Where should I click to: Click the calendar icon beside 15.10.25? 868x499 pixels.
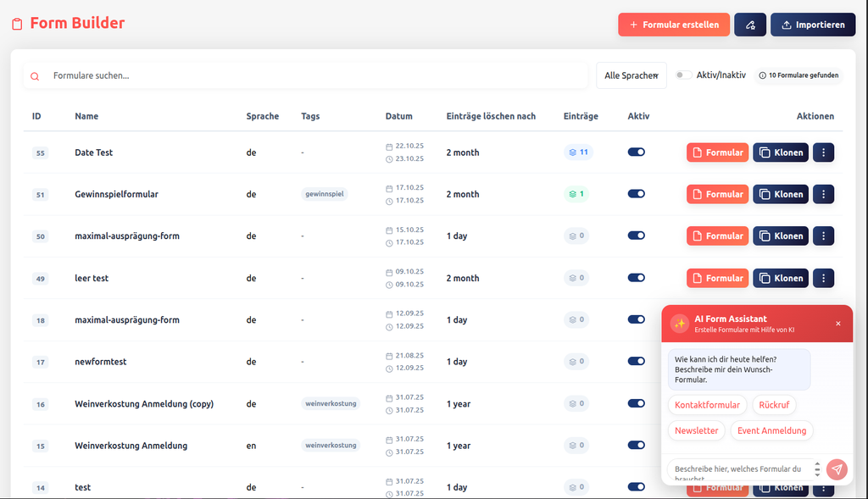[389, 230]
